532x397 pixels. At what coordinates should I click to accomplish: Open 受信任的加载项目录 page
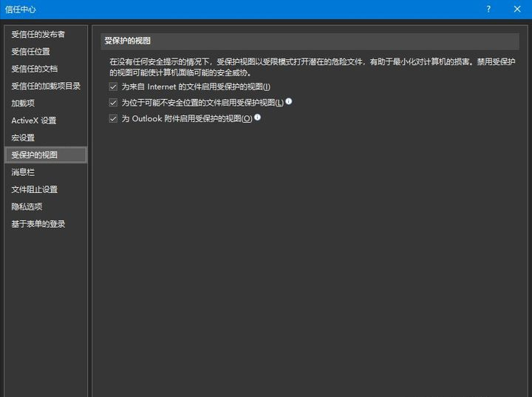pyautogui.click(x=46, y=86)
